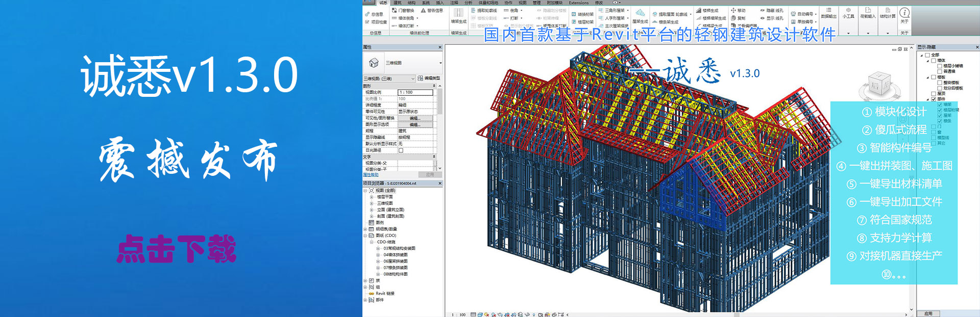Open the 门窗替换 door-window replace tool
The height and width of the screenshot is (317, 980).
point(403,10)
